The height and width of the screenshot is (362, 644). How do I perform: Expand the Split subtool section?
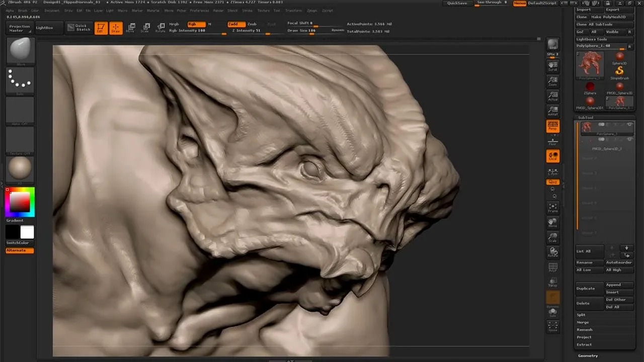[581, 315]
